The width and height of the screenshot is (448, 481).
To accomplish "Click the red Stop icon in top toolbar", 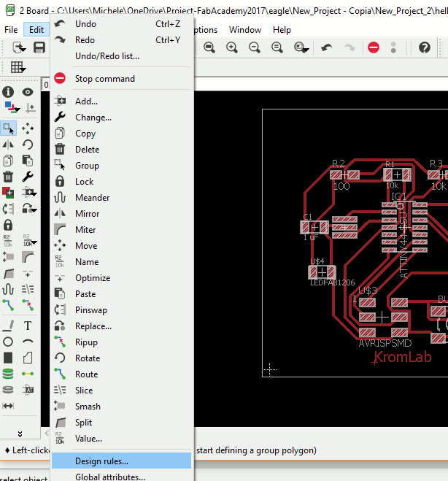I will 373,47.
